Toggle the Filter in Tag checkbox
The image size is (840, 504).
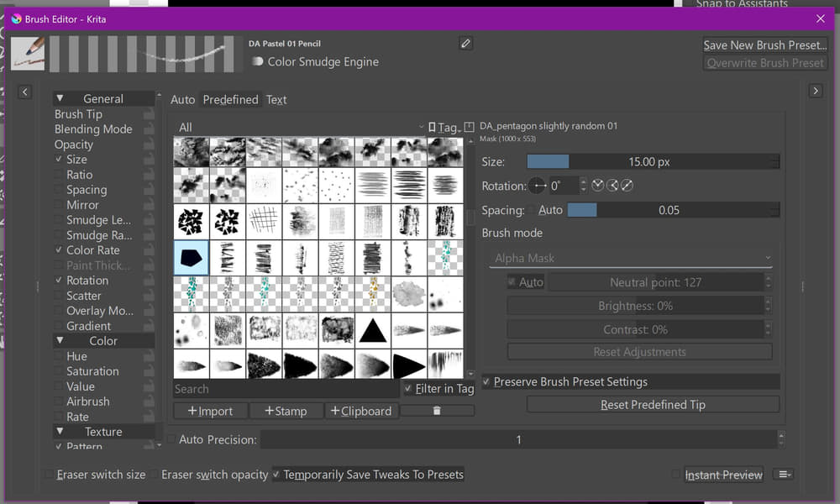tap(408, 389)
